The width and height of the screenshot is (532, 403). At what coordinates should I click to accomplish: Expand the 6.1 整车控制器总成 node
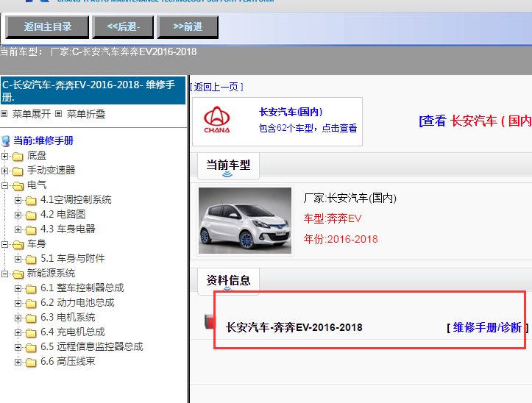18,288
